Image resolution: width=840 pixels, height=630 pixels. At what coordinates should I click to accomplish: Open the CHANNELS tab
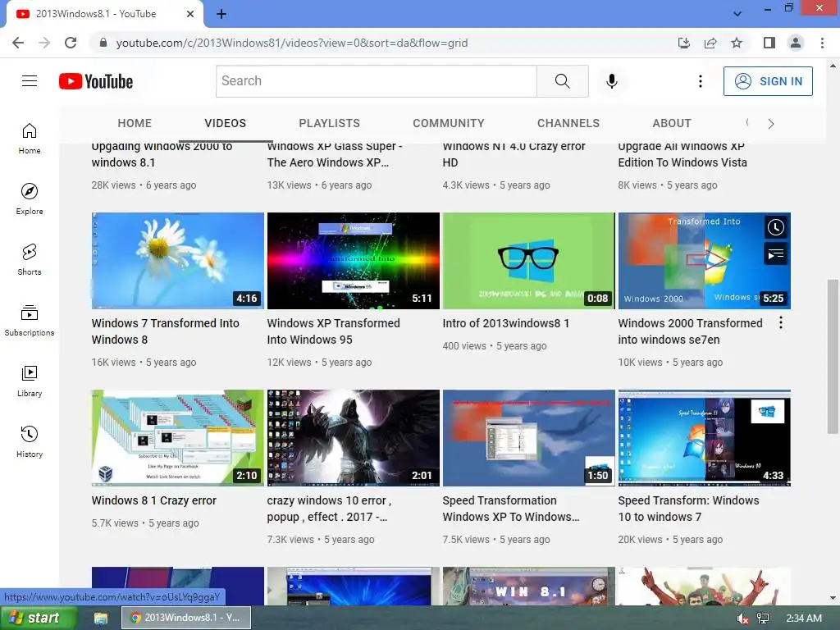point(568,123)
